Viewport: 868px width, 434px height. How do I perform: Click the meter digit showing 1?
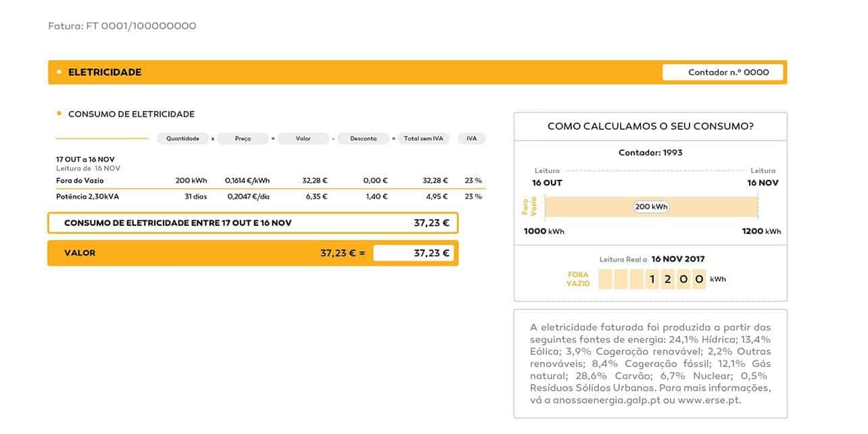[652, 279]
